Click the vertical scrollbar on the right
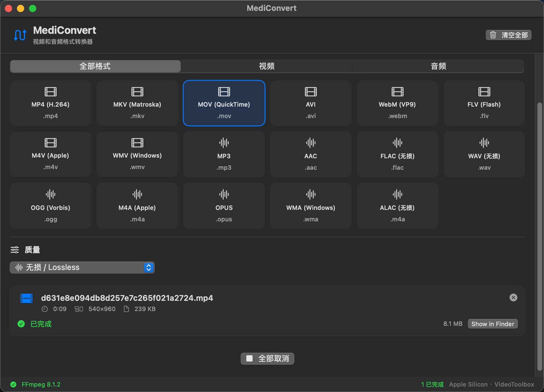 539,236
